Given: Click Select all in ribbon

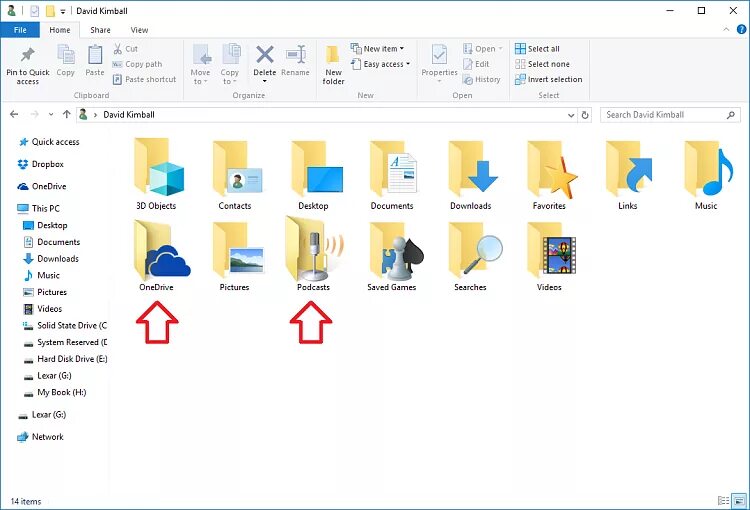Looking at the screenshot, I should tap(537, 49).
